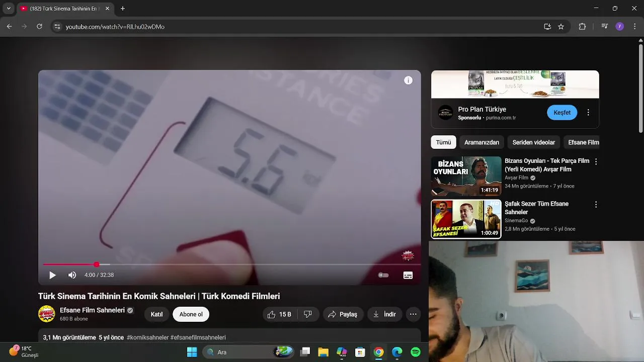The width and height of the screenshot is (644, 362).
Task: Open more actions ellipsis below video
Action: tap(413, 314)
